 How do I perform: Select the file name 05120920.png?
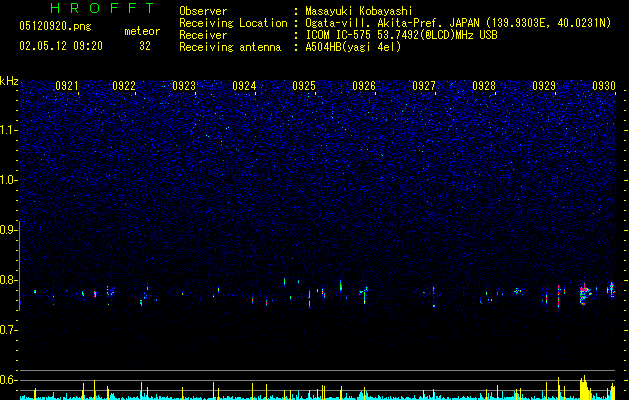(x=55, y=26)
